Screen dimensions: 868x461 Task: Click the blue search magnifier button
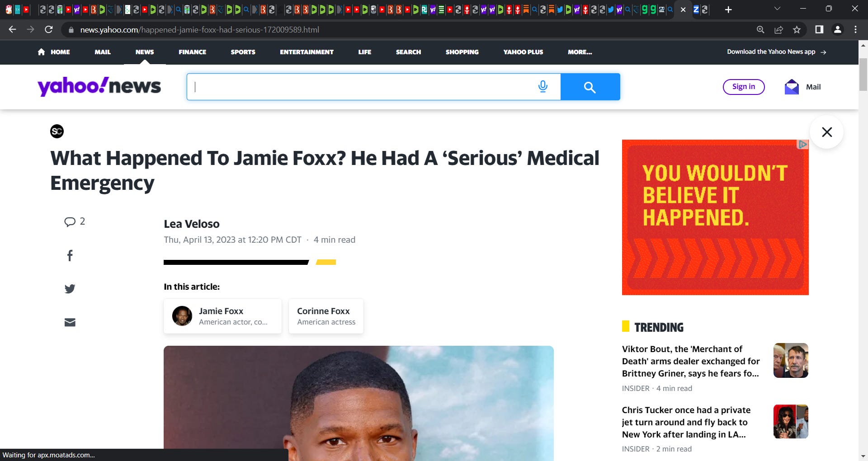tap(590, 87)
